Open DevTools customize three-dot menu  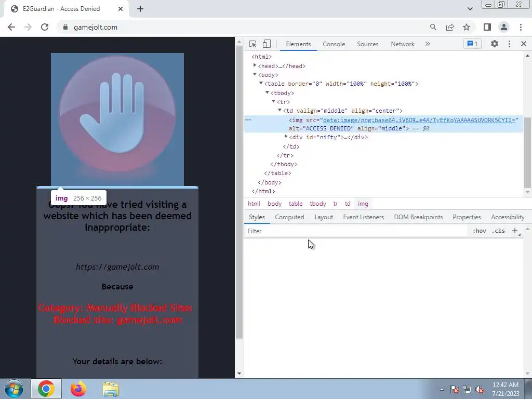(x=509, y=44)
